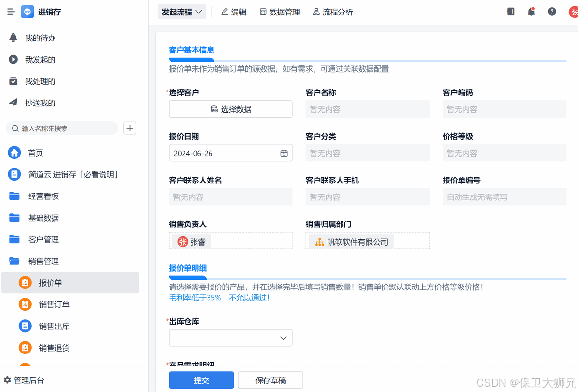
Task: Expand 客户管理 folder
Action: point(14,239)
